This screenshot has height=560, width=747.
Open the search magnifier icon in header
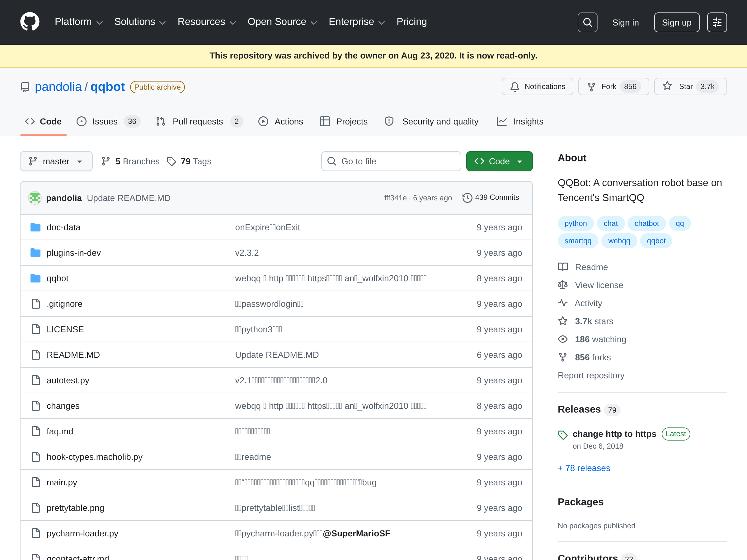click(x=587, y=22)
